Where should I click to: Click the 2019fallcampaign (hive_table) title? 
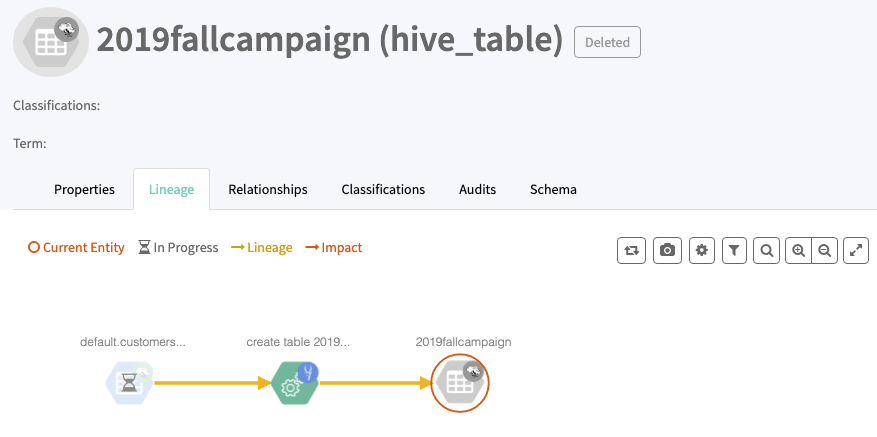coord(329,41)
